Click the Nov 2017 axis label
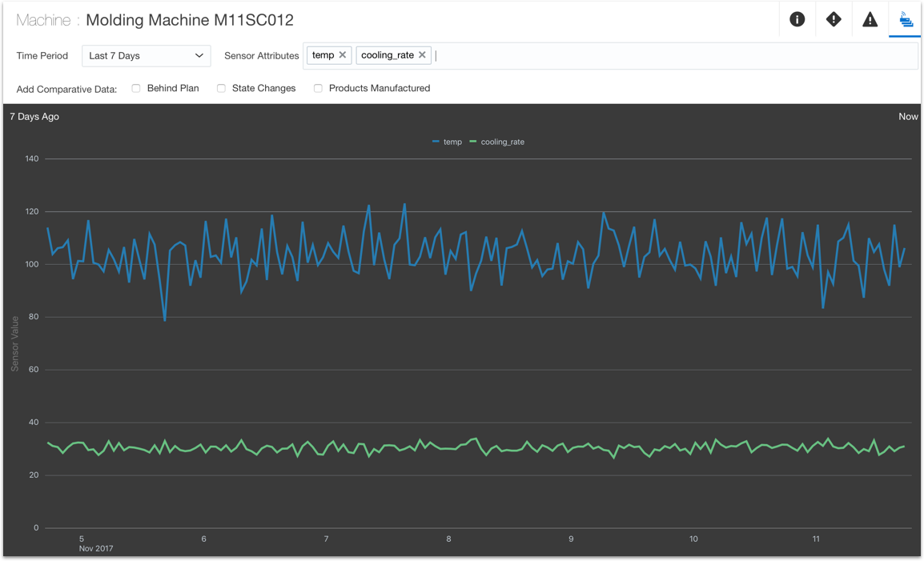Viewport: 924px width, 561px height. click(x=96, y=549)
